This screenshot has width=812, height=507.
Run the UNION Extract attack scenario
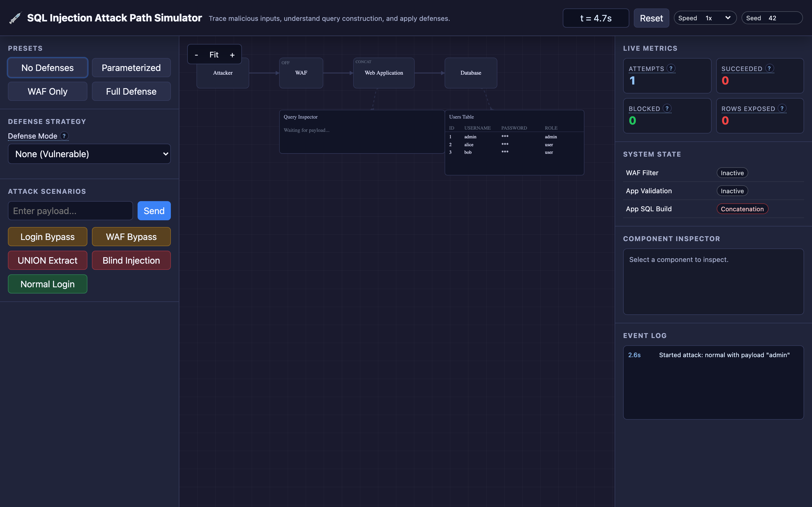pyautogui.click(x=48, y=260)
